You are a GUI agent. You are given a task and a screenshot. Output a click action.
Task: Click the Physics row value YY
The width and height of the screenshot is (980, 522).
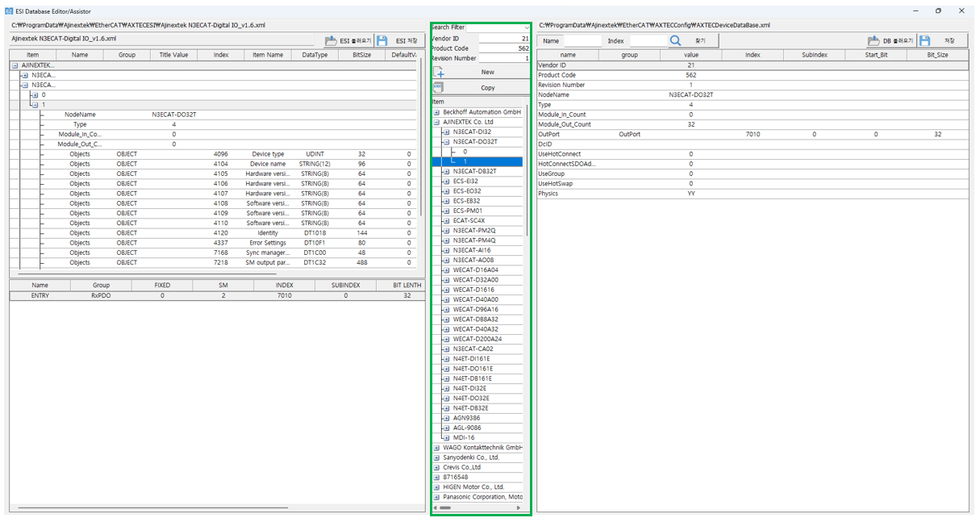coord(691,194)
